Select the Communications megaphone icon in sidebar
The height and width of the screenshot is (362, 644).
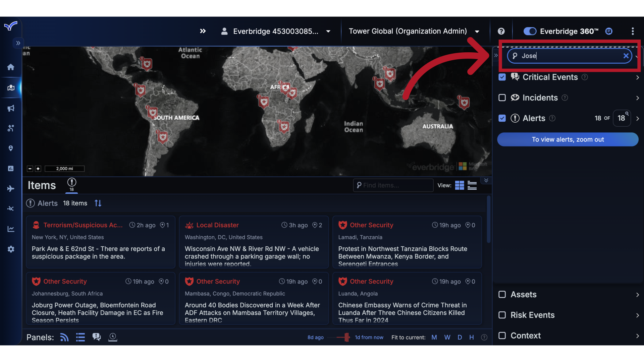pyautogui.click(x=11, y=108)
